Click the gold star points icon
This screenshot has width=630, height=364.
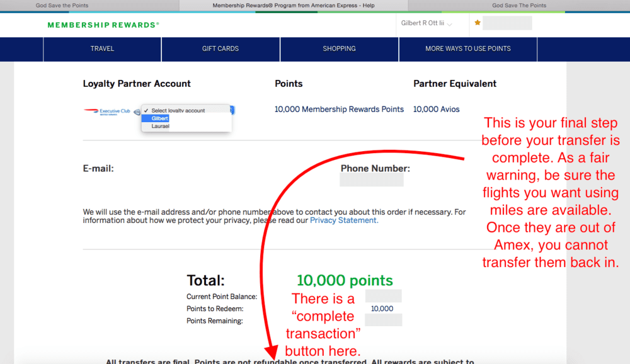point(478,23)
